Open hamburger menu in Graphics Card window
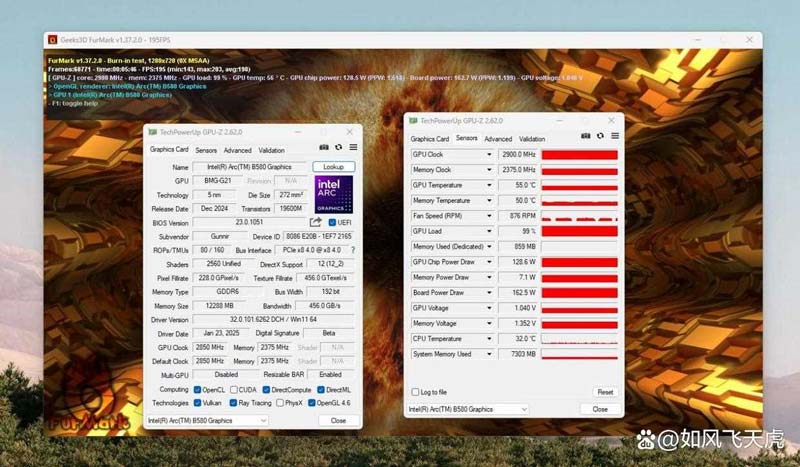 (352, 147)
